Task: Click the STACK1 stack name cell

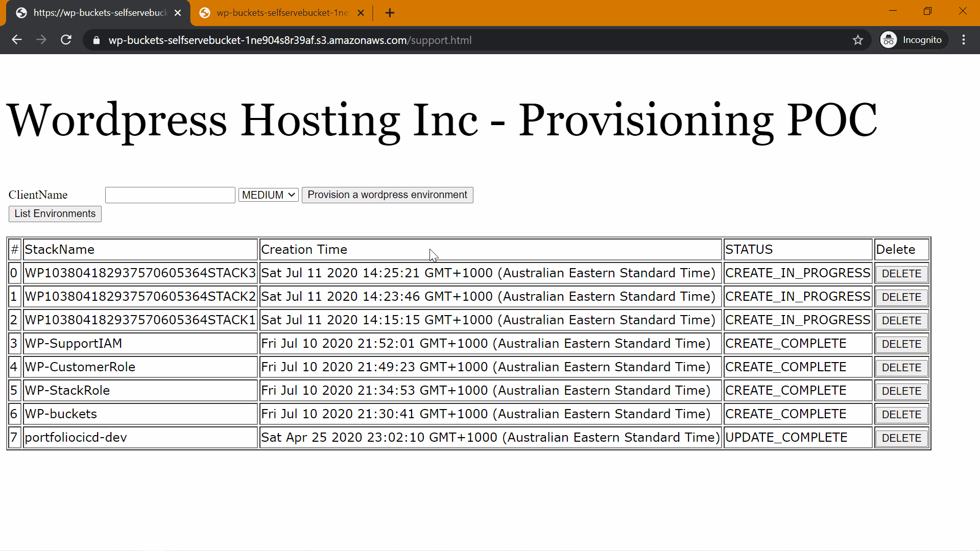Action: (140, 320)
